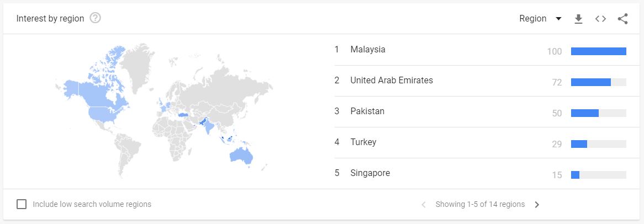Click Singapore in the ranking list
The image size is (644, 224).
click(x=370, y=173)
